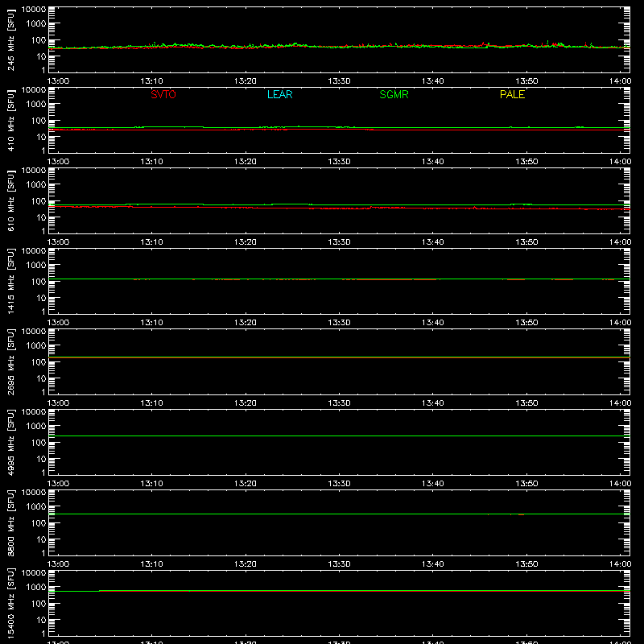Click the 10000 tick of 8800 MHz panel
644x644 pixels.
[34, 493]
